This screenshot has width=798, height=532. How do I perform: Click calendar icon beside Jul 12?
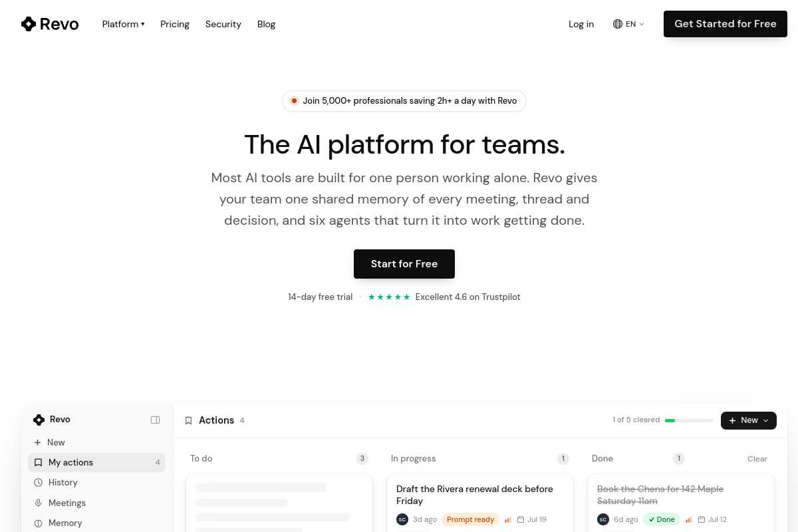(x=701, y=519)
